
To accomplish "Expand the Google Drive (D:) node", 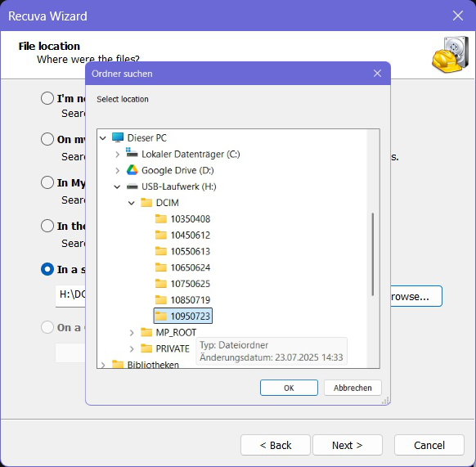I will (x=118, y=171).
